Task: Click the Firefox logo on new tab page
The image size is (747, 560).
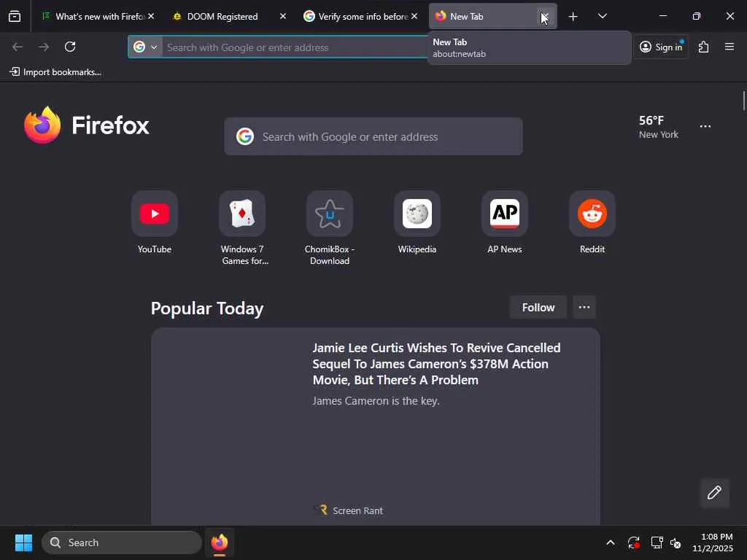Action: tap(86, 125)
